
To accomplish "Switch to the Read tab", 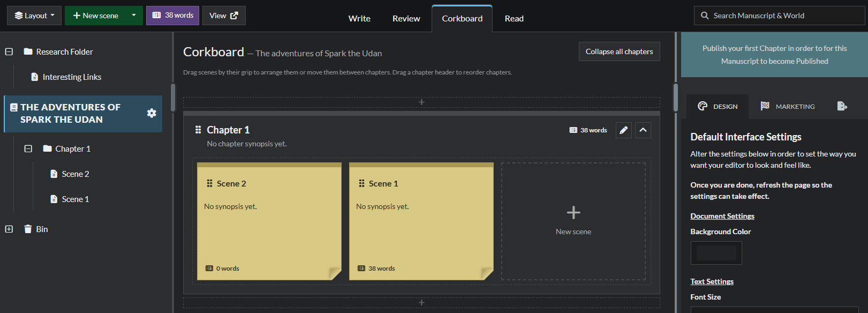I will click(514, 18).
